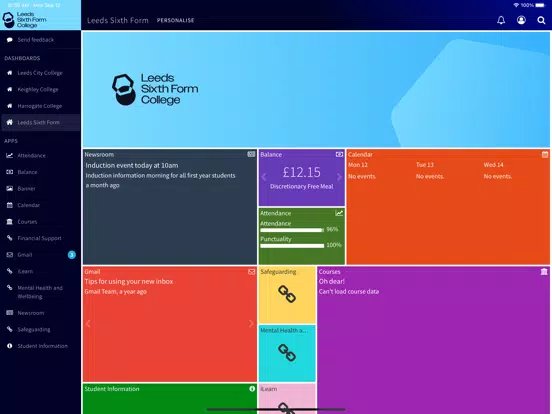Click the sidebar Newsroom newspaper icon
Viewport: 552px width, 414px height.
tap(10, 313)
